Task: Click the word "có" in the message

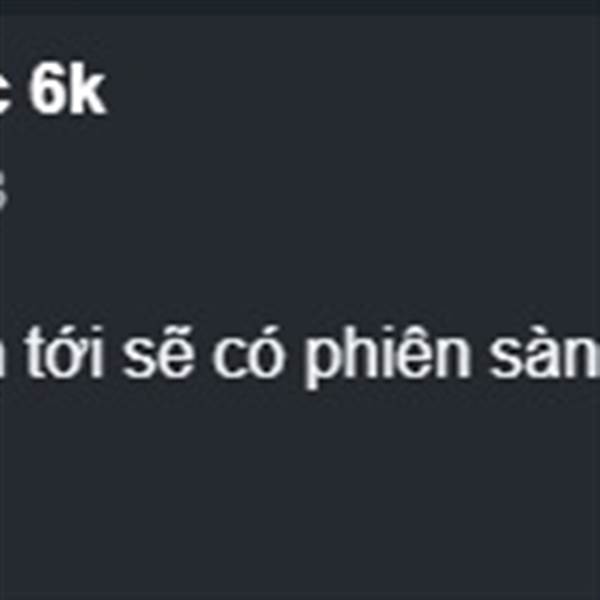Action: pos(250,352)
